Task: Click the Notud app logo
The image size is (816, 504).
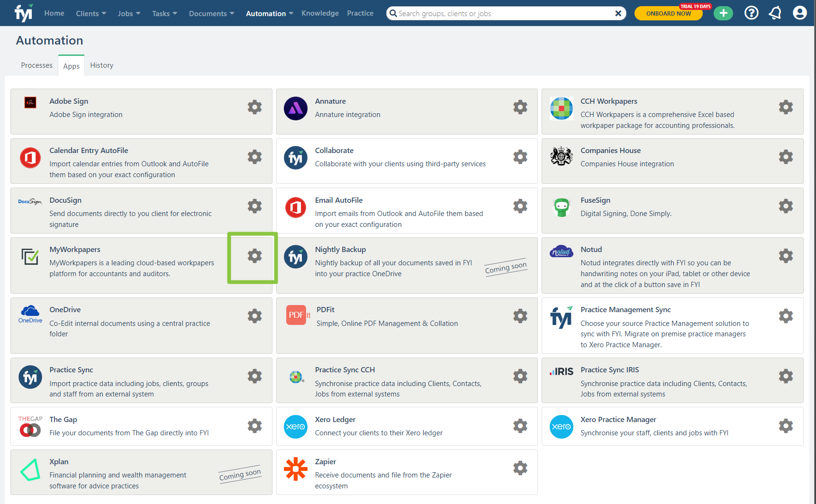Action: 561,252
